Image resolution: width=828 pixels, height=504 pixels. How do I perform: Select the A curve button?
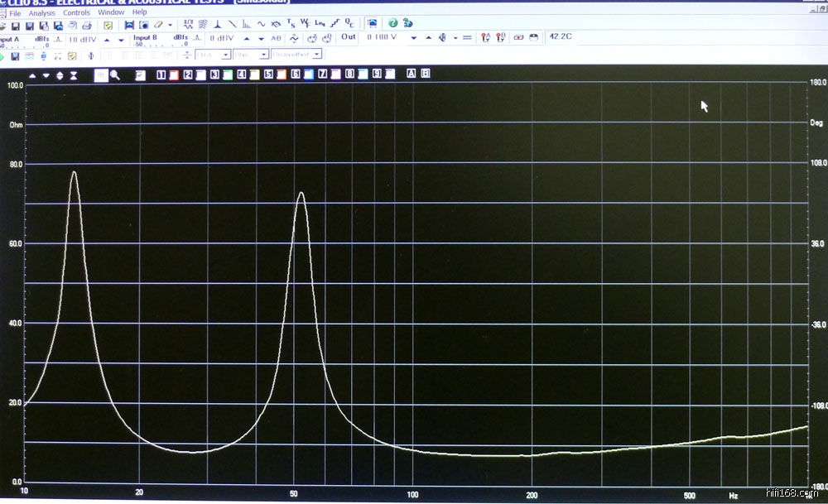(x=412, y=74)
